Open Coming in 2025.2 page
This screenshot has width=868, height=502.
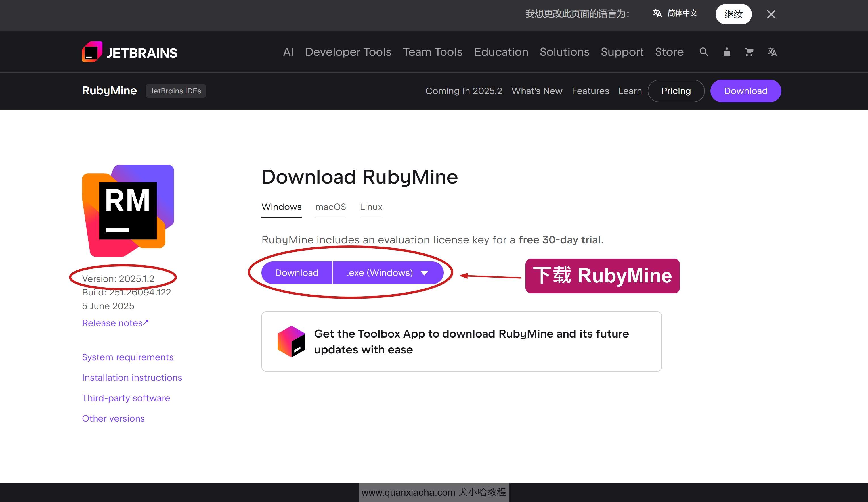click(464, 91)
